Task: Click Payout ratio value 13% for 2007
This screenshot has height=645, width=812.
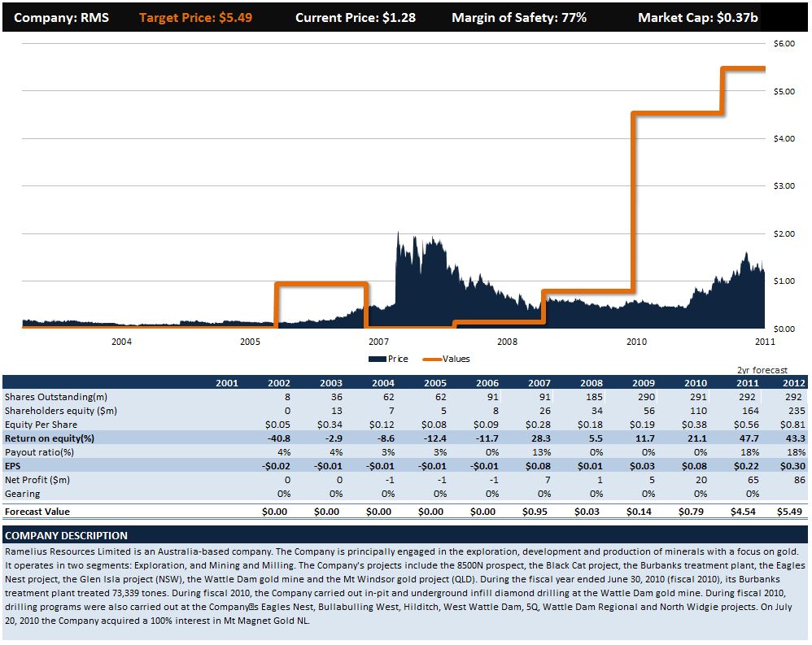Action: point(542,452)
